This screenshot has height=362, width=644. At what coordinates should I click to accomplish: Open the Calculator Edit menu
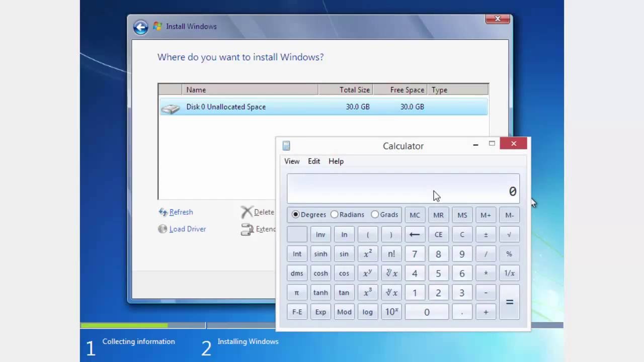pos(314,161)
